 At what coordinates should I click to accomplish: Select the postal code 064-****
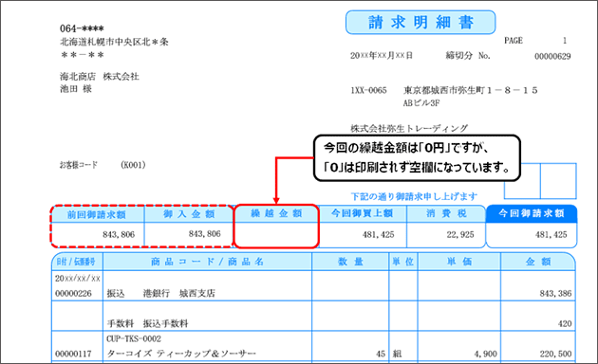pos(82,28)
